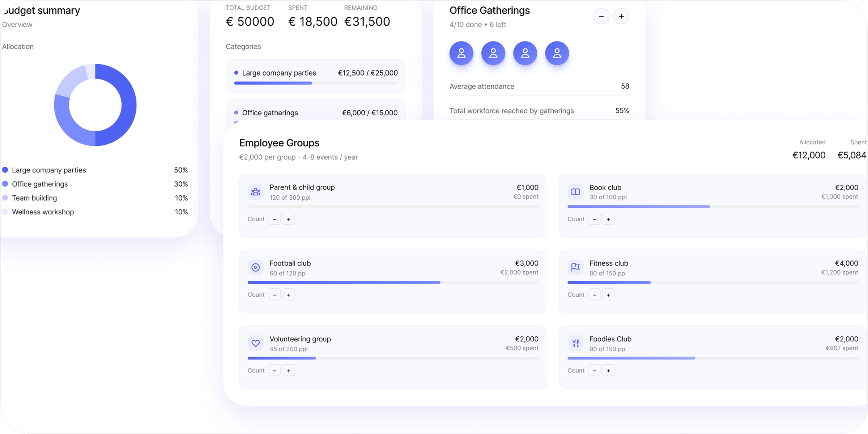This screenshot has height=434, width=868.
Task: Select the fourth Office Gatherings attendee avatar
Action: pos(557,53)
